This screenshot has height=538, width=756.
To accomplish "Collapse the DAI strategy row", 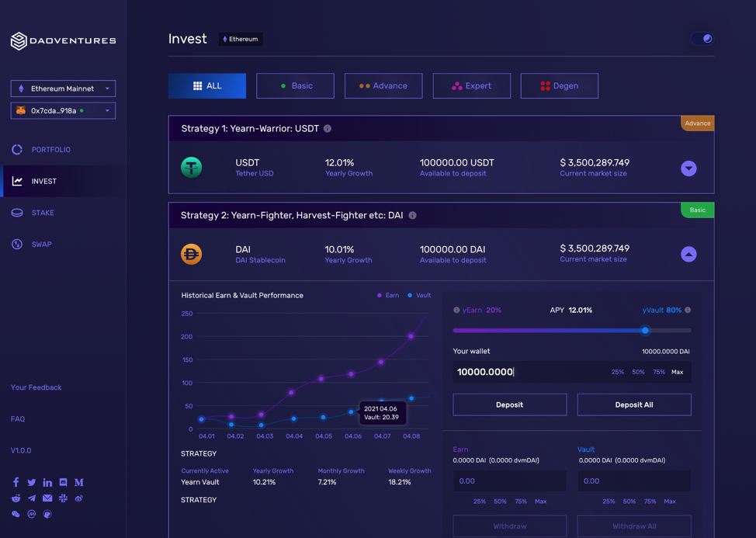I will pos(688,254).
